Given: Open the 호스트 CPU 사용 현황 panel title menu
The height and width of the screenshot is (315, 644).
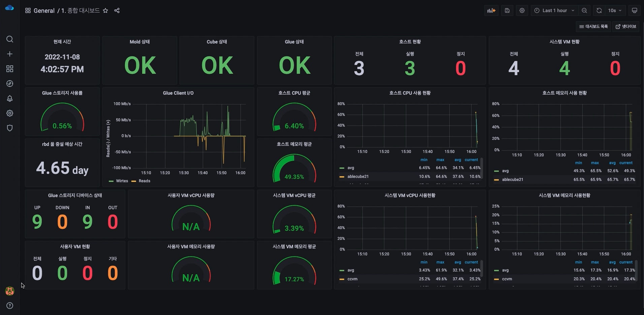Looking at the screenshot, I should point(410,93).
